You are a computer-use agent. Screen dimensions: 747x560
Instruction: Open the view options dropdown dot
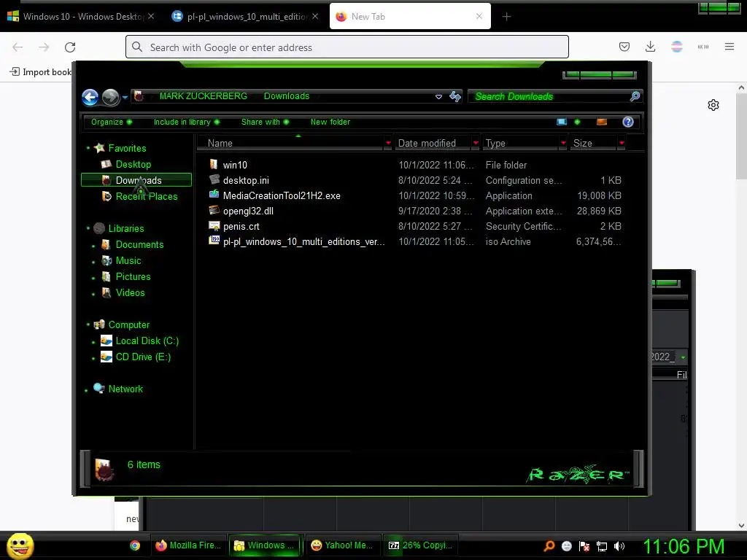pos(578,122)
